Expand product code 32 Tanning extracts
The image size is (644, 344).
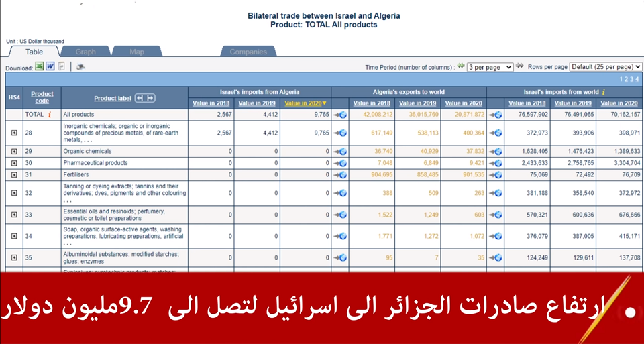click(14, 193)
